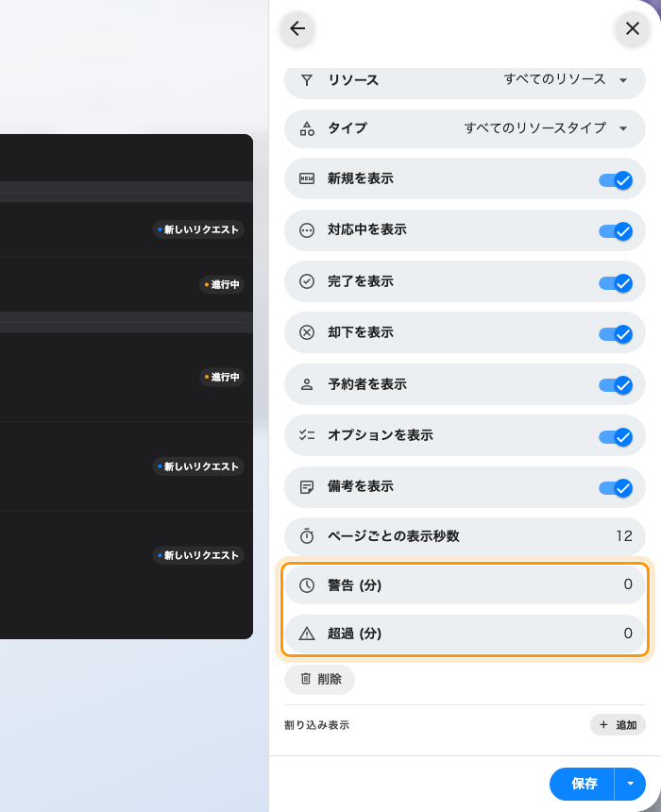The height and width of the screenshot is (812, 661).
Task: Click the first 進行中 badge in the preview
Action: [222, 284]
